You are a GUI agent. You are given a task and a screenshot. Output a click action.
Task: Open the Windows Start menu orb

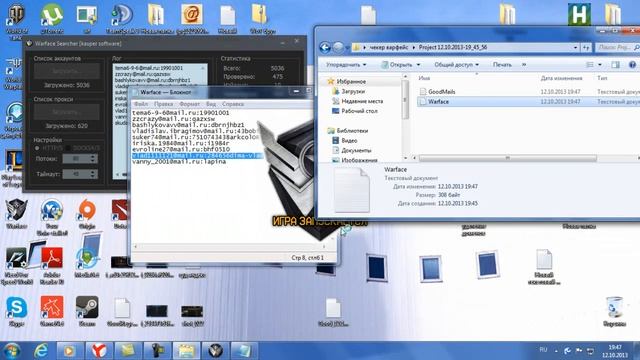coord(11,351)
